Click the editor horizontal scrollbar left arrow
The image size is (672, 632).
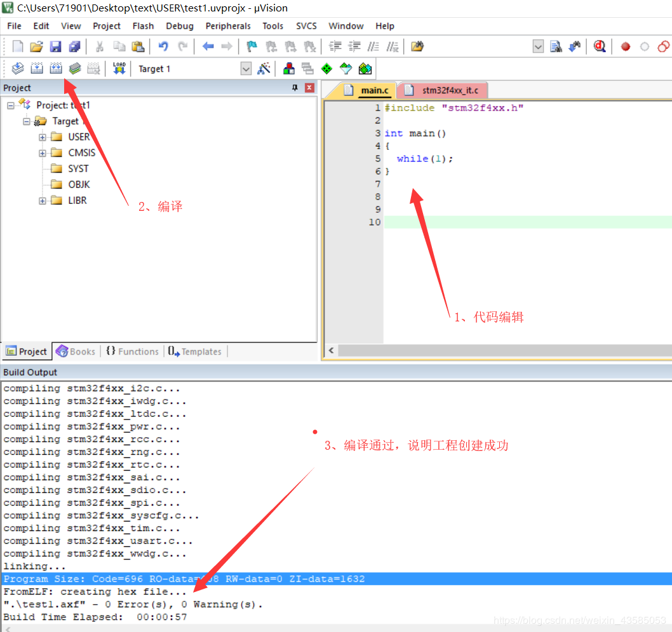click(331, 351)
